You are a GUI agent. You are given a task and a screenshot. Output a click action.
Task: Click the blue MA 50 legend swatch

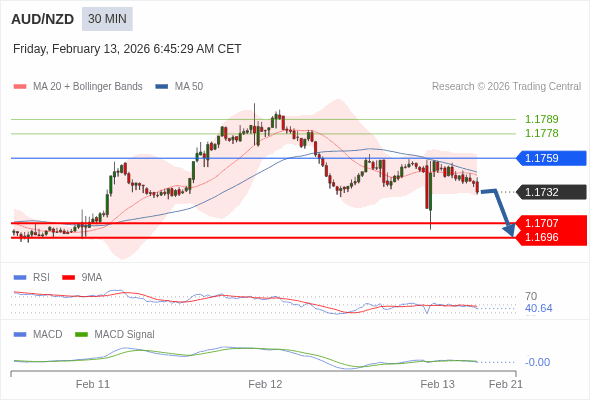[x=162, y=87]
